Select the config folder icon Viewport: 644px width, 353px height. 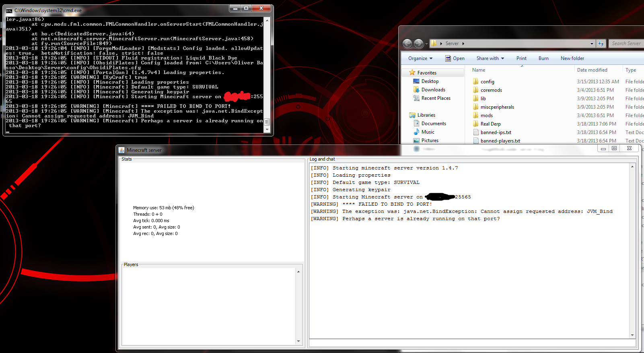[x=476, y=81]
